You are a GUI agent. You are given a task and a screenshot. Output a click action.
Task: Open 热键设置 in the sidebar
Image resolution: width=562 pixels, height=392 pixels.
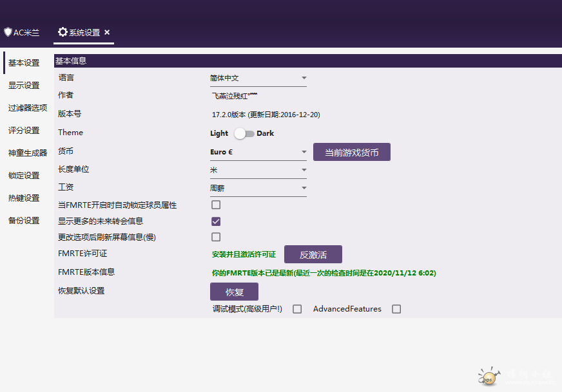pyautogui.click(x=24, y=198)
